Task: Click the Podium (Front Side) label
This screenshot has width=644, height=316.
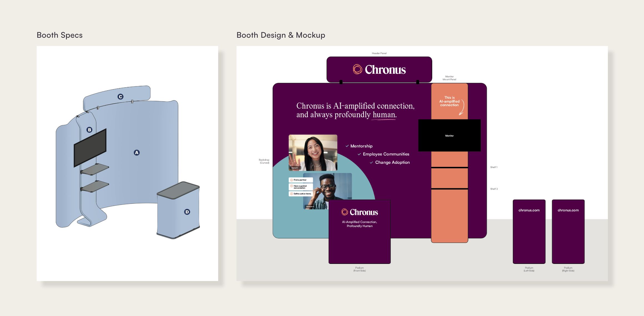Action: (359, 269)
